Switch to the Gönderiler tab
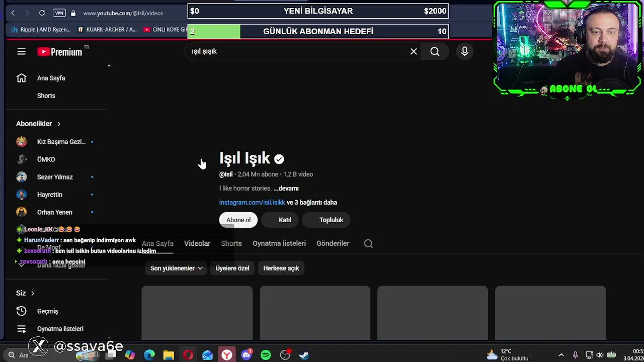The width and height of the screenshot is (644, 362). pyautogui.click(x=333, y=243)
